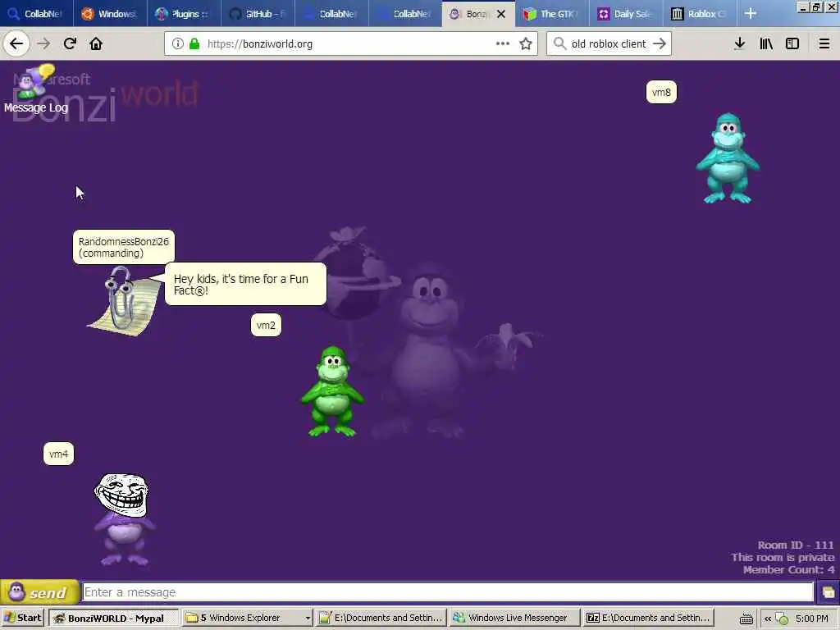This screenshot has width=840, height=630.
Task: Expand hidden tray icons chevron
Action: pyautogui.click(x=768, y=619)
